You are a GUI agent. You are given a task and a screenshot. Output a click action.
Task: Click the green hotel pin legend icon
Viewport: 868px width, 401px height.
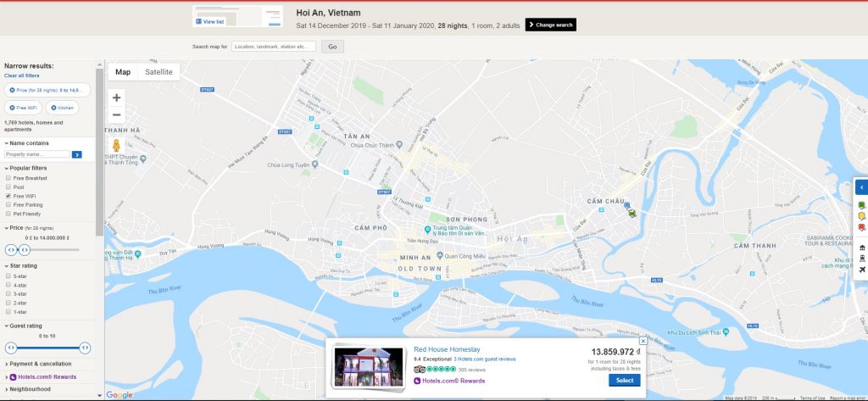(862, 205)
